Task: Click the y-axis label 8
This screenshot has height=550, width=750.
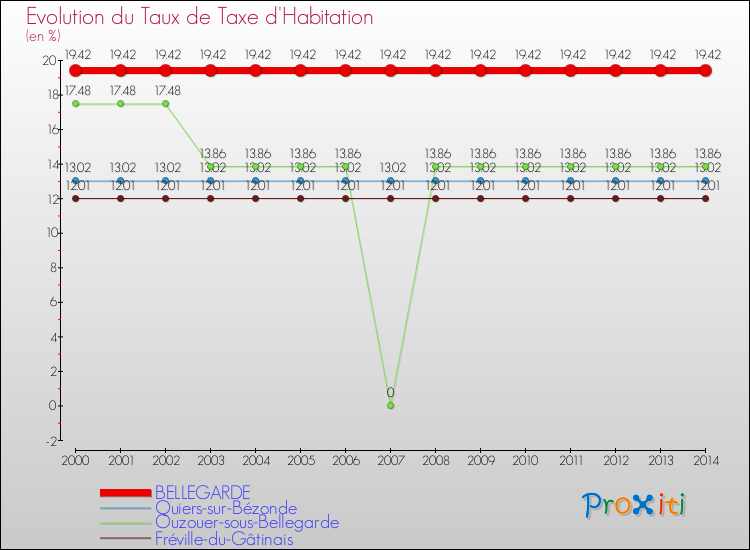Action: (x=54, y=268)
